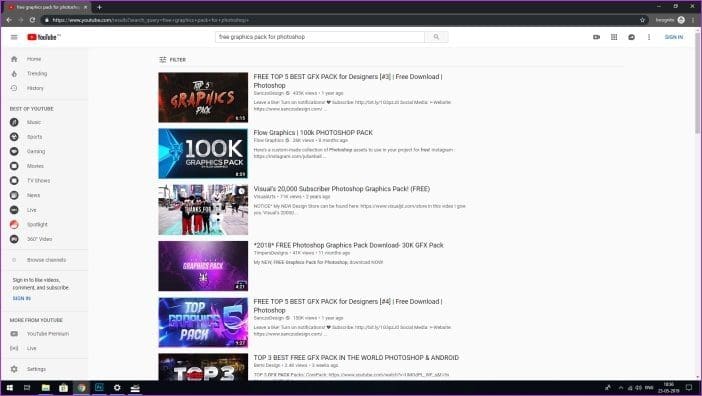Open the Chrome taskbar icon
This screenshot has height=396, width=702.
[x=81, y=388]
